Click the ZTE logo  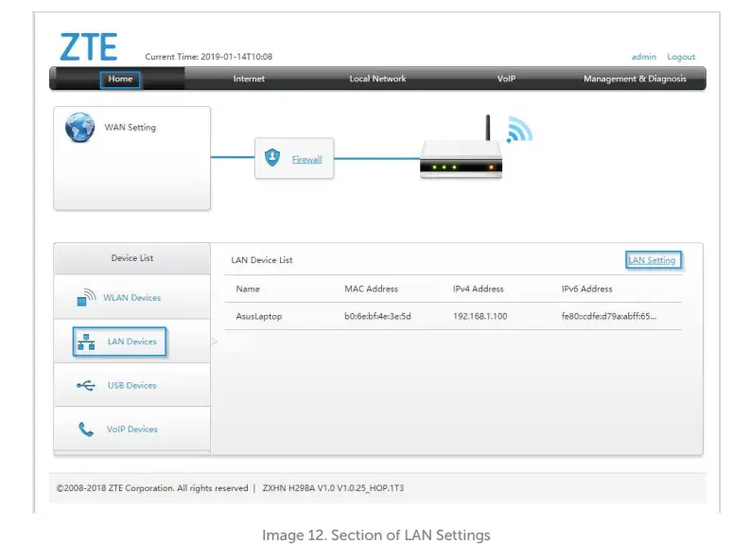click(88, 47)
